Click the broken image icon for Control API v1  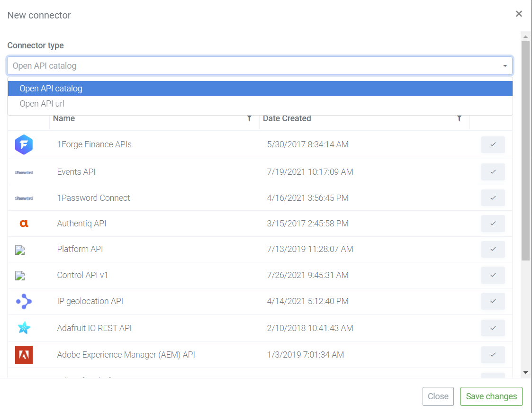(20, 275)
